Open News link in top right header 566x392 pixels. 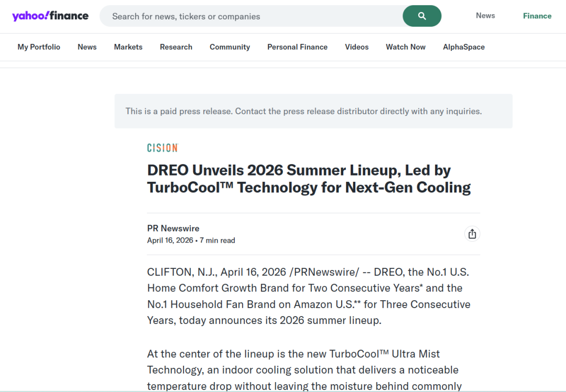click(485, 16)
